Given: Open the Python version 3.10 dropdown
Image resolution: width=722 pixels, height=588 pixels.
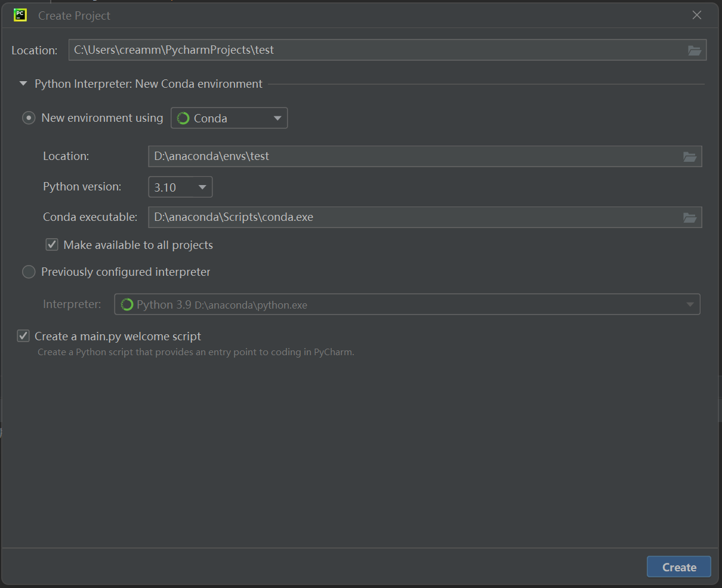Looking at the screenshot, I should pos(180,187).
